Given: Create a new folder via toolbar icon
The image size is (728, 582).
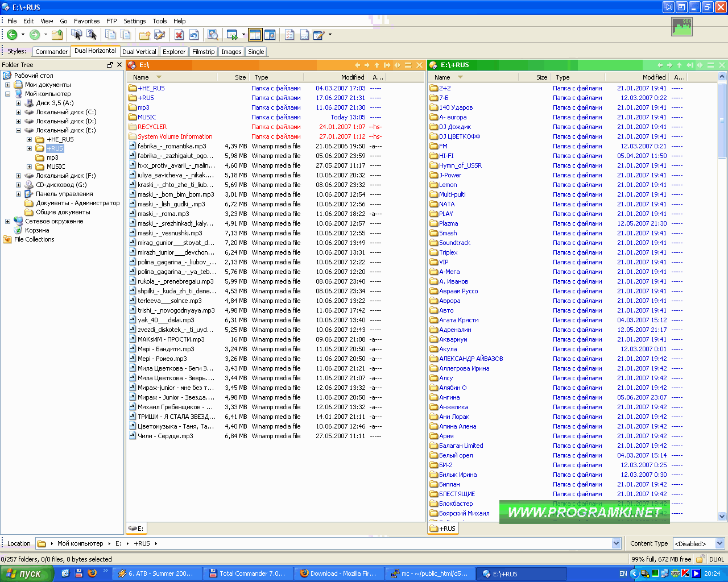Looking at the screenshot, I should point(144,35).
